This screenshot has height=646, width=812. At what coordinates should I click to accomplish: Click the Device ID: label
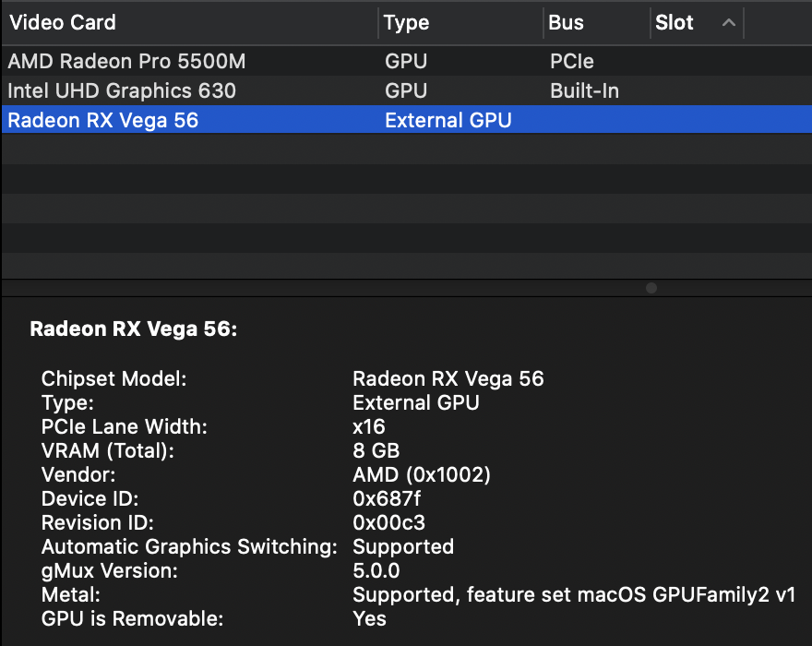point(90,498)
